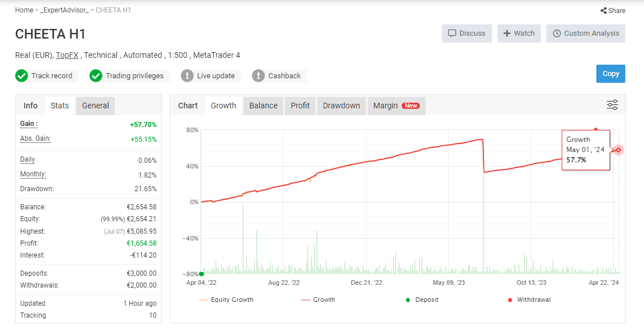Click the blue Copy button
Image resolution: width=644 pixels, height=329 pixels.
click(611, 74)
